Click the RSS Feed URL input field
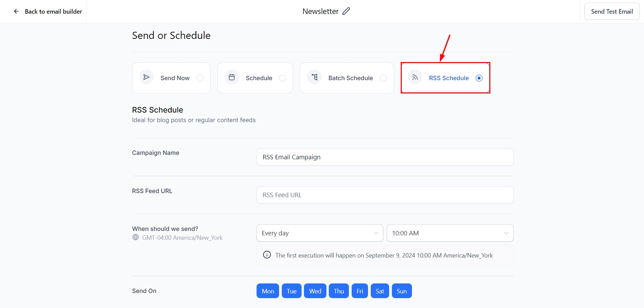Viewport: 644px width, 308px height. pos(385,195)
